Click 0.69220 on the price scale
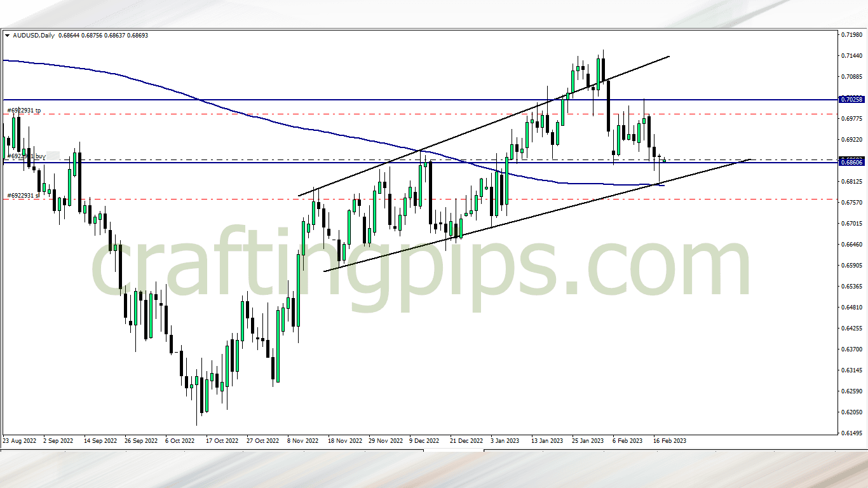The image size is (868, 488). [851, 139]
